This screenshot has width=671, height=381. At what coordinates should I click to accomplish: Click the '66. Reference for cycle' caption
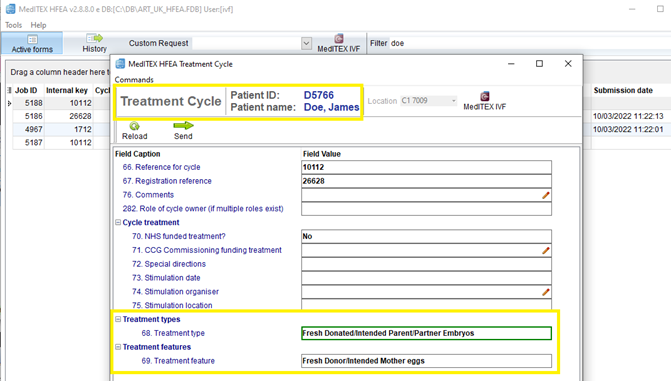161,167
